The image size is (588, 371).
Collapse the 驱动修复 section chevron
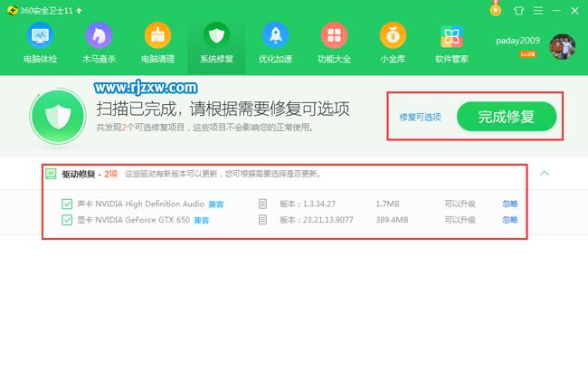coord(545,174)
